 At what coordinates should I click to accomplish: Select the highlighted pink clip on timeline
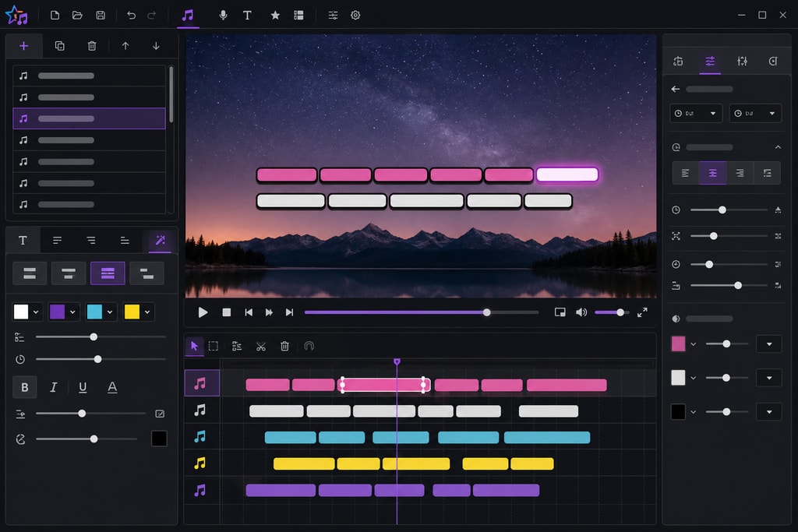pyautogui.click(x=383, y=385)
